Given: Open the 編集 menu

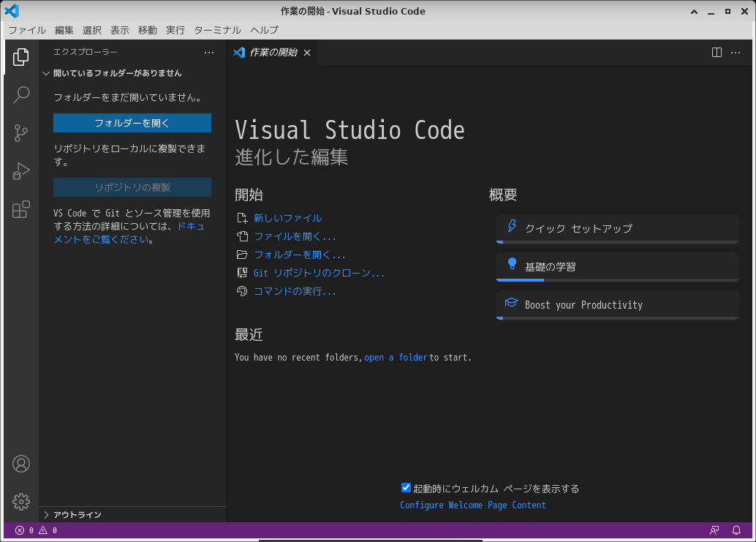Looking at the screenshot, I should tap(64, 31).
